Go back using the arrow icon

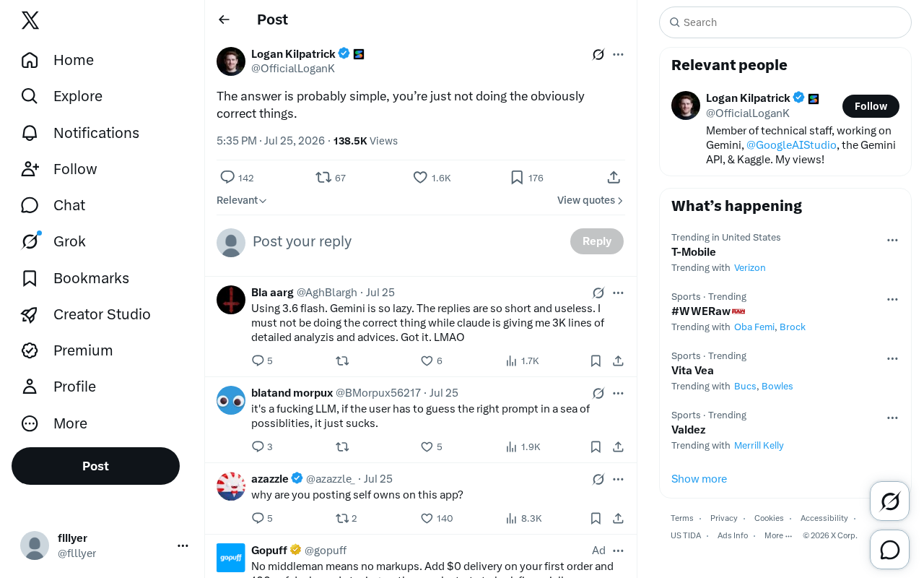pyautogui.click(x=224, y=20)
